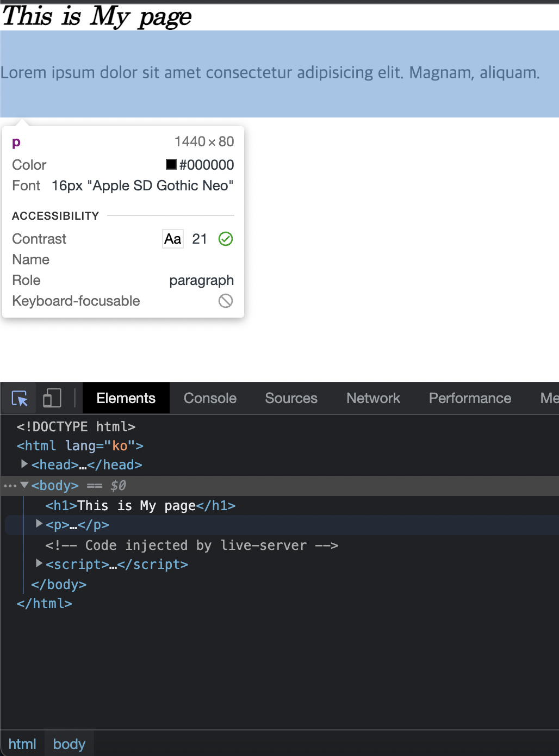Select the closing html tag line
This screenshot has height=756, width=559.
44,604
